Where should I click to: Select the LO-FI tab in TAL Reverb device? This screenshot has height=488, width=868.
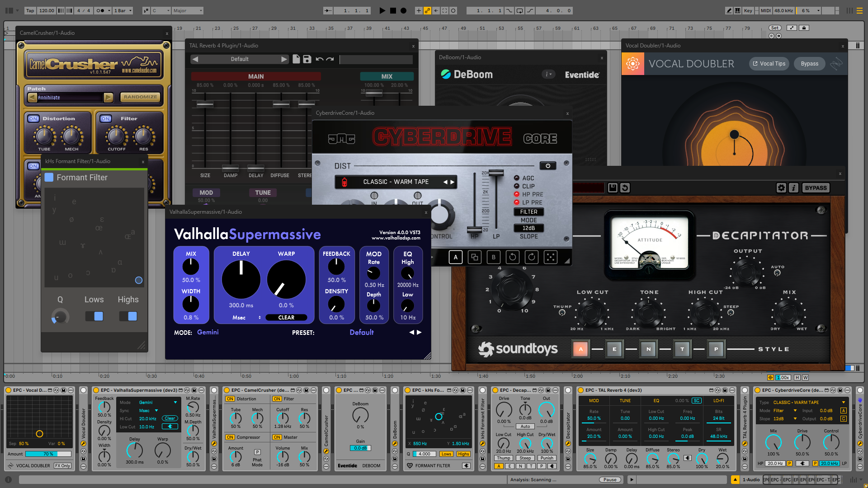pos(718,401)
